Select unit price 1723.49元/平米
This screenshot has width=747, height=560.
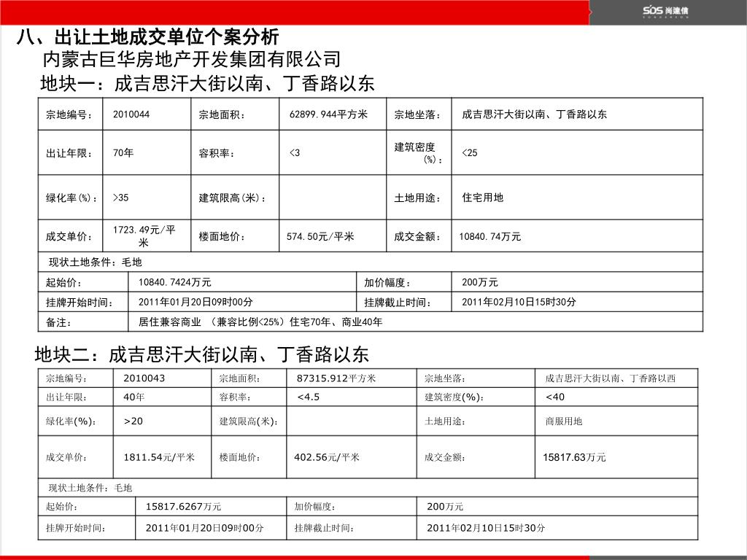pyautogui.click(x=144, y=236)
